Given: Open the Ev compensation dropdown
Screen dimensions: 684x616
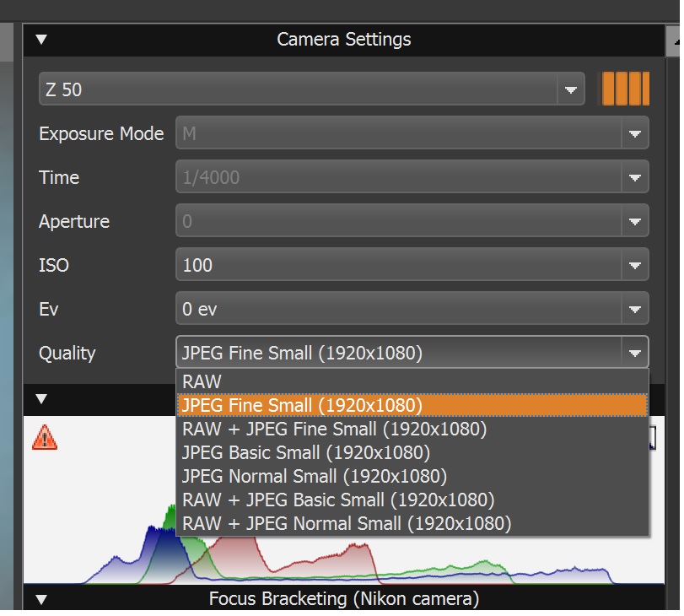Looking at the screenshot, I should [x=412, y=309].
